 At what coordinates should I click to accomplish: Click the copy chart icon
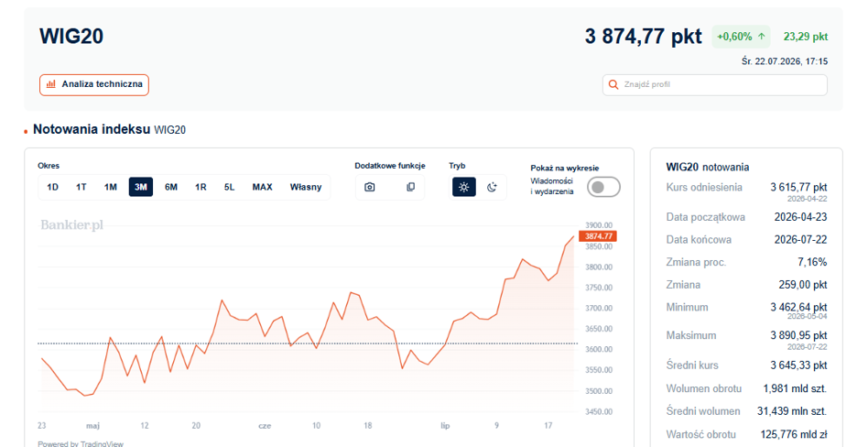tap(411, 187)
